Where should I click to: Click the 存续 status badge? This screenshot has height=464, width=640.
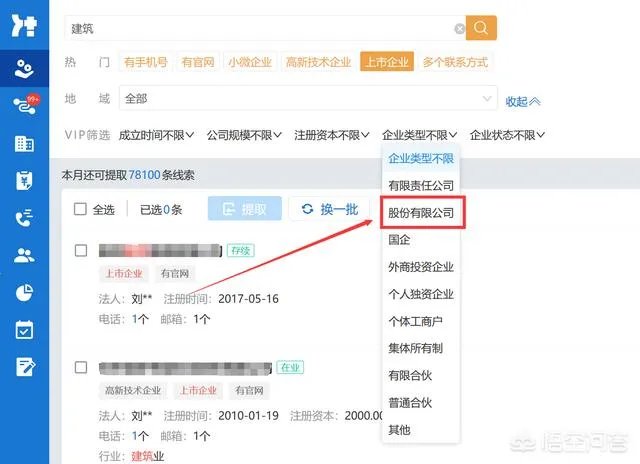pos(240,250)
